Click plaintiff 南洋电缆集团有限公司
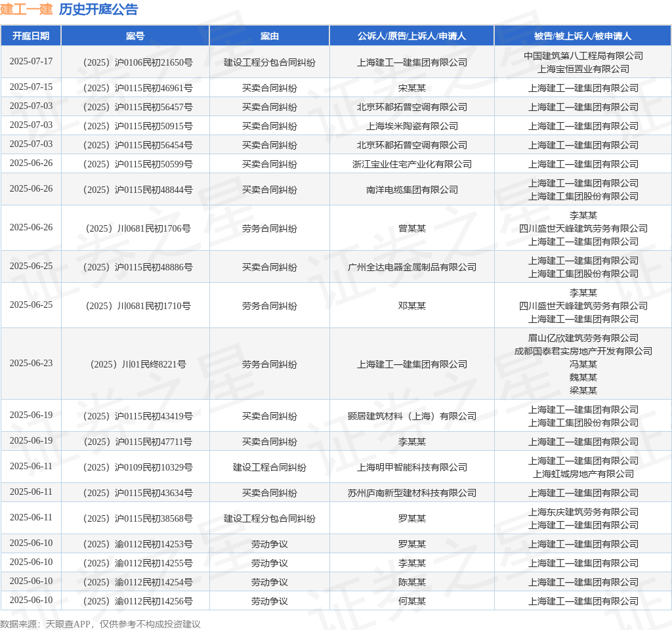 (412, 190)
